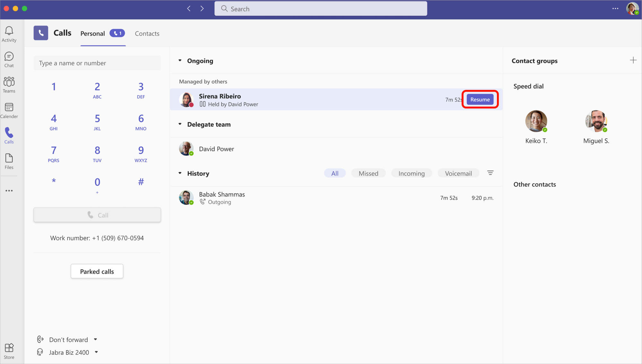
Task: Click the search input field
Action: (321, 9)
